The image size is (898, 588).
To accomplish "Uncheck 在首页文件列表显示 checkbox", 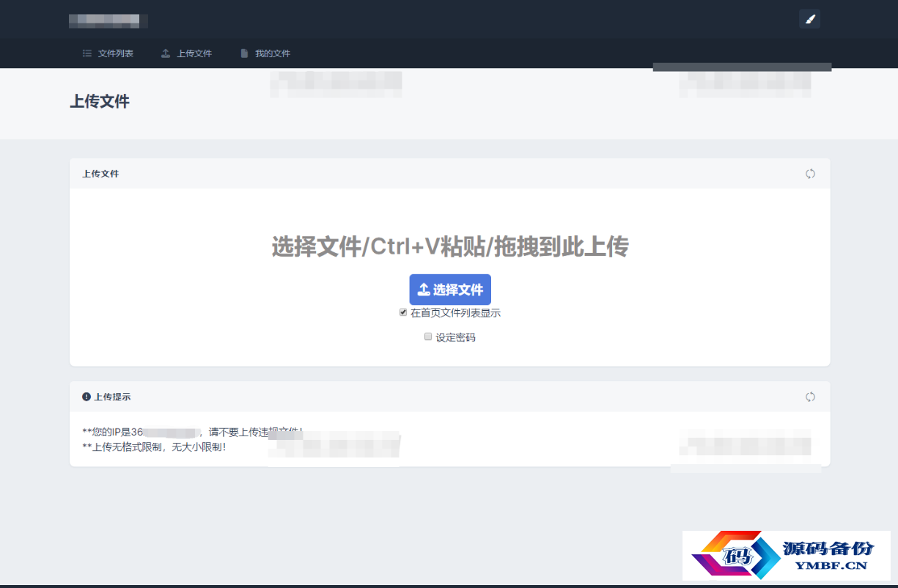I will (x=403, y=312).
